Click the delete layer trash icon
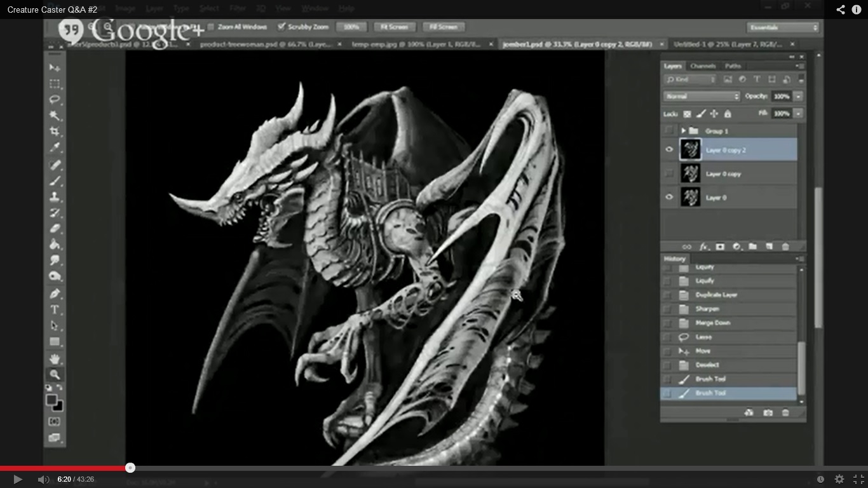The width and height of the screenshot is (868, 488). click(x=785, y=247)
